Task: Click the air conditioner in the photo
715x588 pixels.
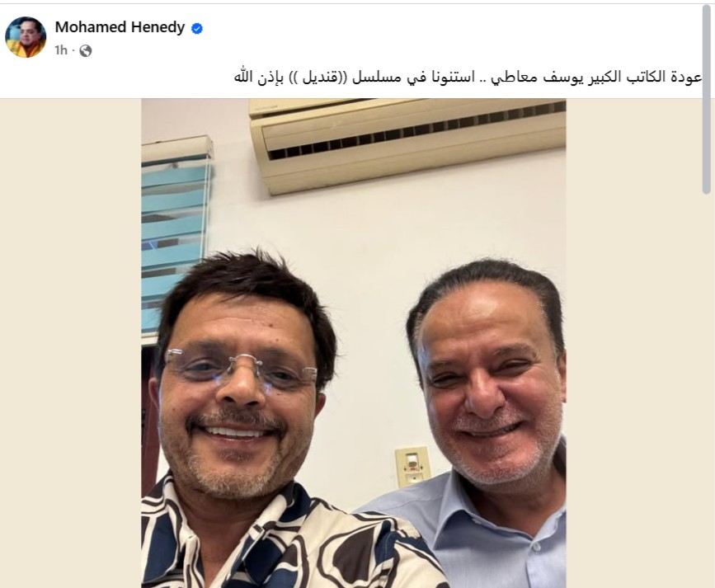Action: point(407,143)
